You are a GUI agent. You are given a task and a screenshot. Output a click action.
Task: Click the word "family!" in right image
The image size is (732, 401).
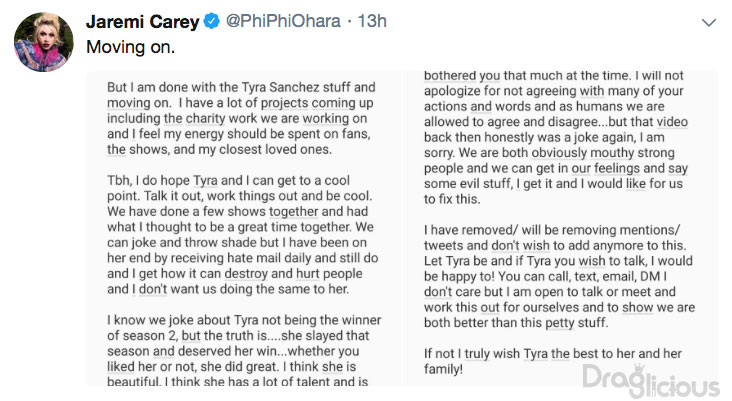443,369
